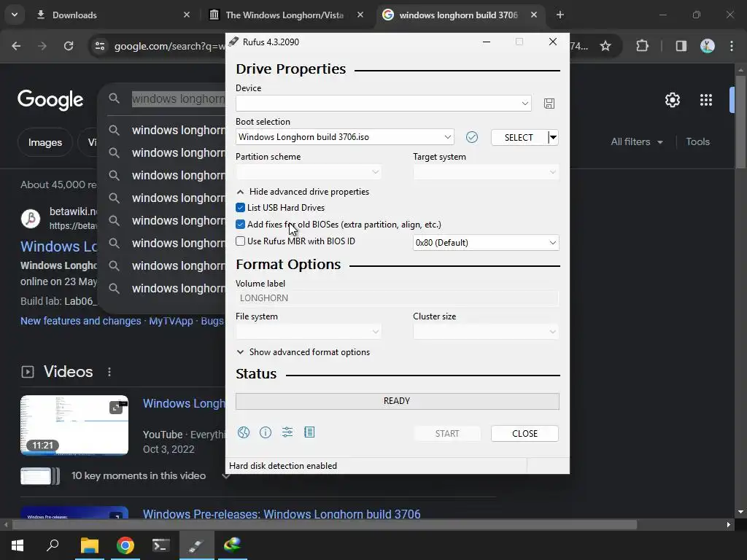Open Chrome extensions puzzle icon

pyautogui.click(x=642, y=46)
